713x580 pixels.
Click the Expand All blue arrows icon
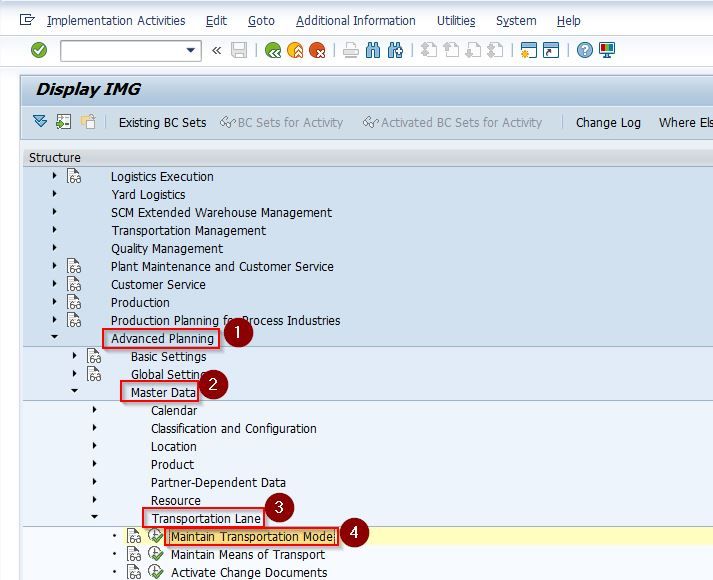40,122
